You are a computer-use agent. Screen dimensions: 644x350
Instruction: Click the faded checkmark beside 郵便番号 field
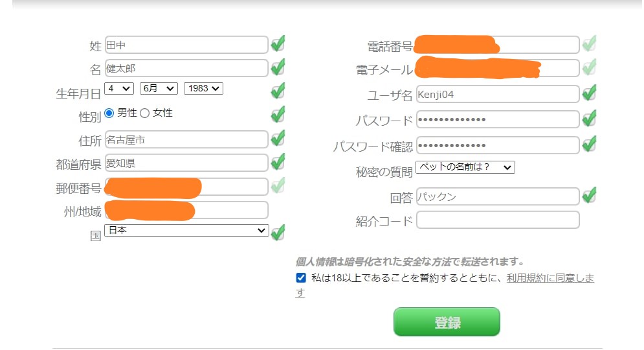coord(278,185)
